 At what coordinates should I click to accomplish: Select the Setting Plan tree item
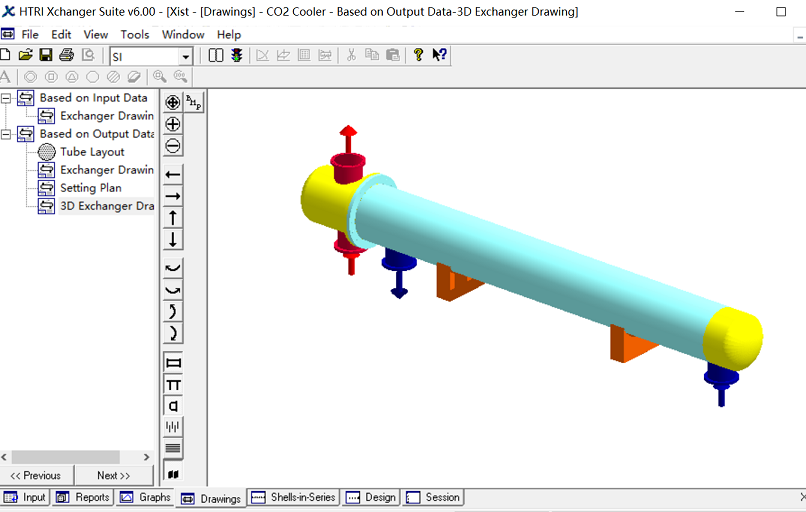tap(90, 188)
